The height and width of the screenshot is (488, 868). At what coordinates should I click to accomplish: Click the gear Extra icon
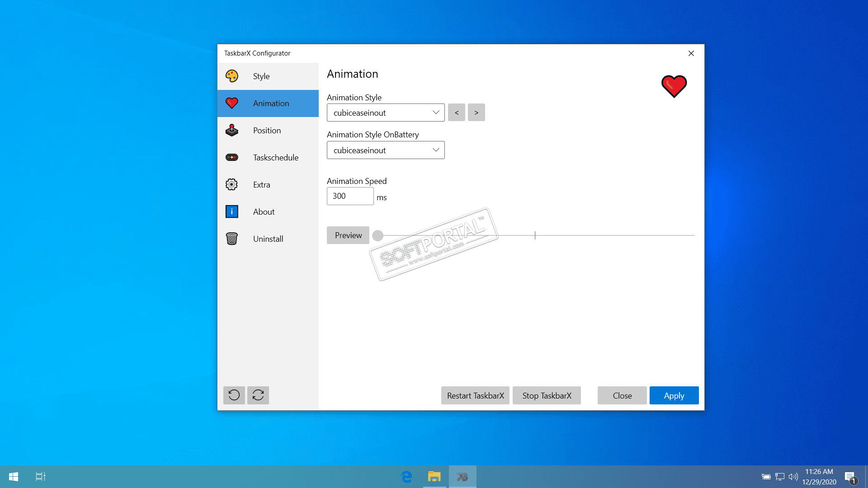pos(232,184)
